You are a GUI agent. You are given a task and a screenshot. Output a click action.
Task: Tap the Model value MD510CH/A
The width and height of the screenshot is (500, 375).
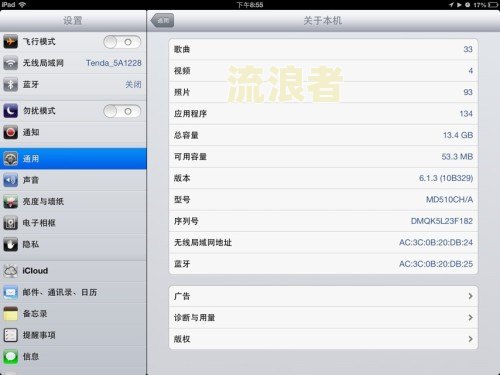(449, 199)
